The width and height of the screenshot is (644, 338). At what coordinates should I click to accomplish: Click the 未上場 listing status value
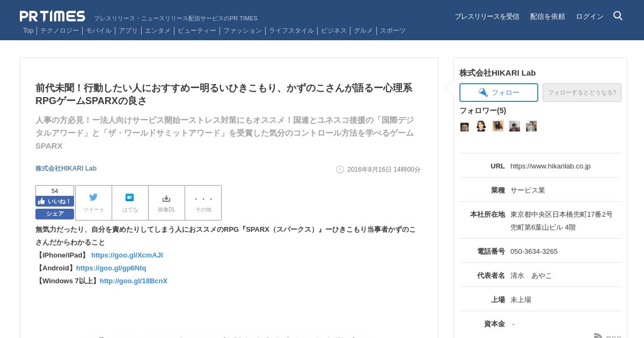click(521, 300)
